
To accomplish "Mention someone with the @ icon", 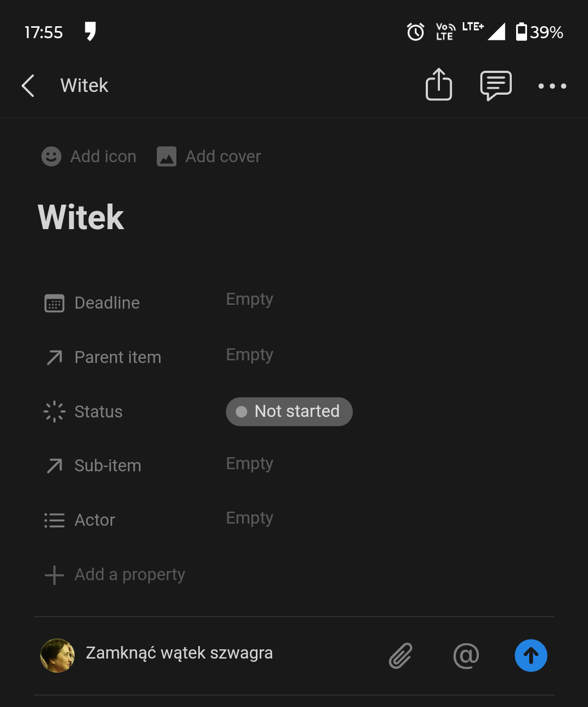I will pyautogui.click(x=466, y=655).
